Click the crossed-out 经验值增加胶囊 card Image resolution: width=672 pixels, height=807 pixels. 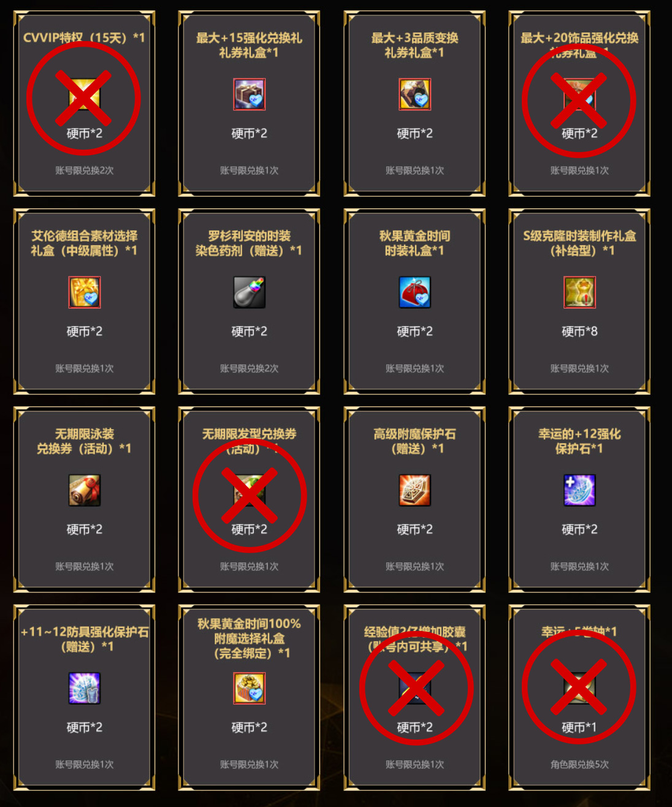tap(414, 697)
